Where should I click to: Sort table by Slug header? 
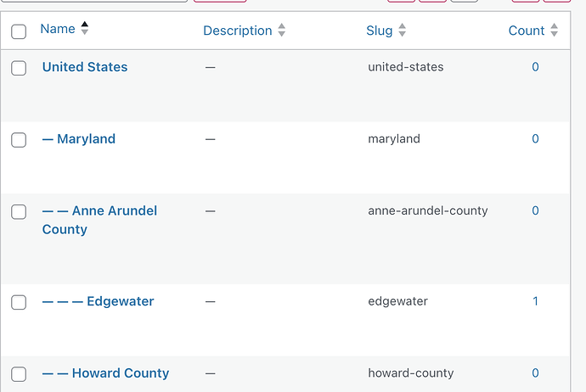point(380,31)
